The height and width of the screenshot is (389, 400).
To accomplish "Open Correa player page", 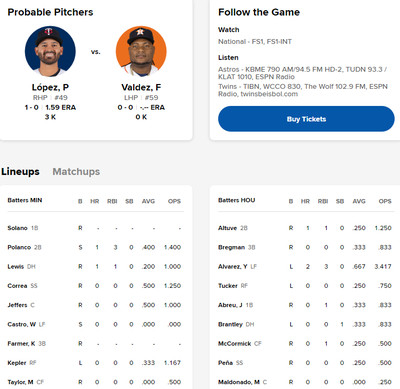I will coord(17,286).
